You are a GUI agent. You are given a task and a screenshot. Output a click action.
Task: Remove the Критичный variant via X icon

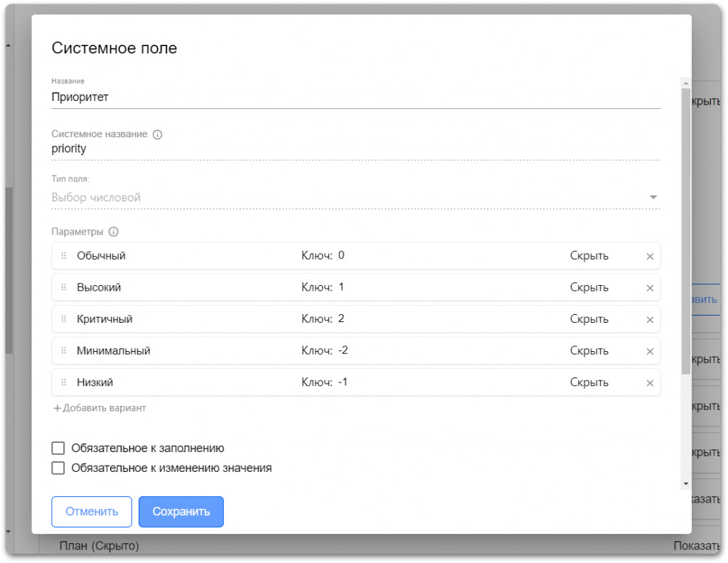coord(649,320)
